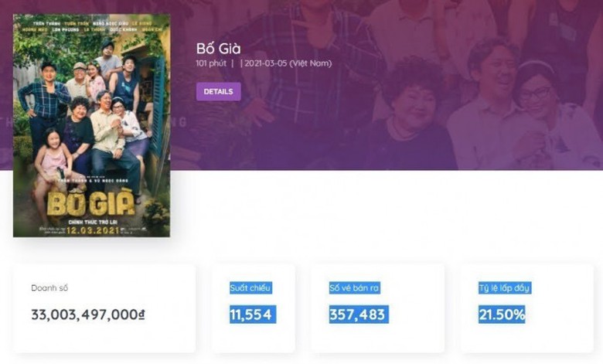Click the Doanh số revenue card
This screenshot has width=603, height=364.
(x=104, y=308)
